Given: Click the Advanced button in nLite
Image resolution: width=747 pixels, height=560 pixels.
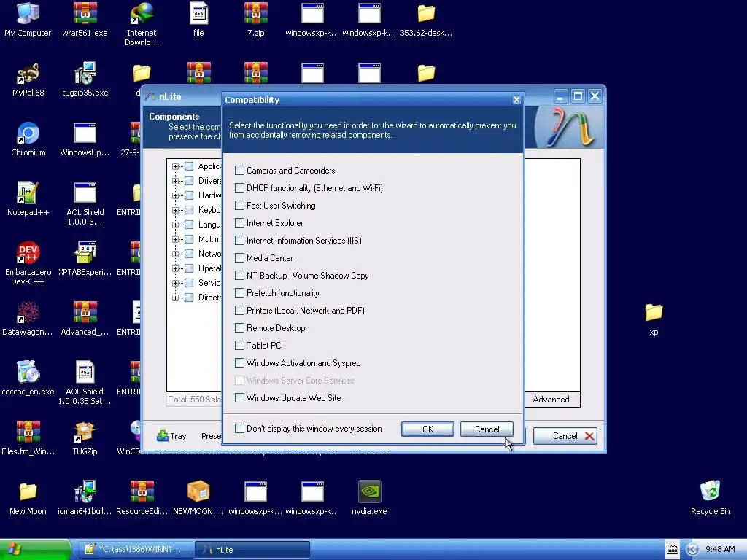Looking at the screenshot, I should [551, 399].
